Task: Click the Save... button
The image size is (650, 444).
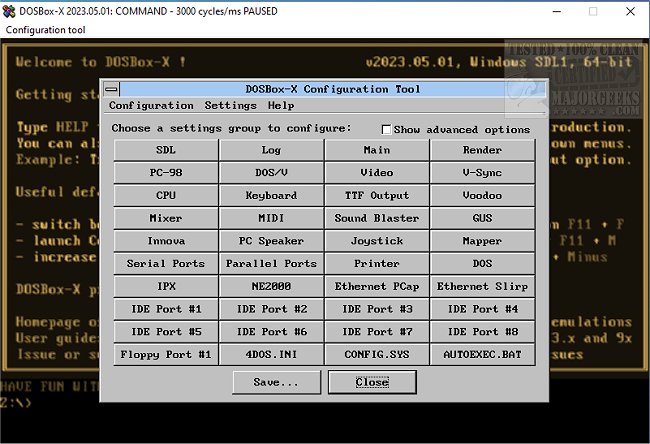Action: pos(276,382)
